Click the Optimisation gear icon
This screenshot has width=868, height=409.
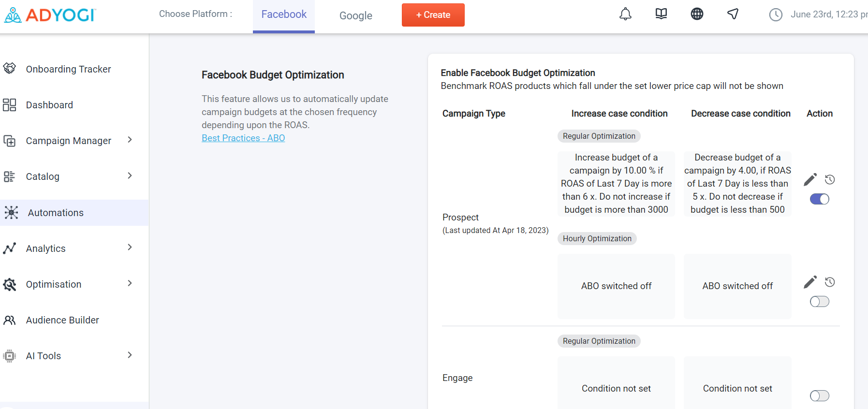10,284
